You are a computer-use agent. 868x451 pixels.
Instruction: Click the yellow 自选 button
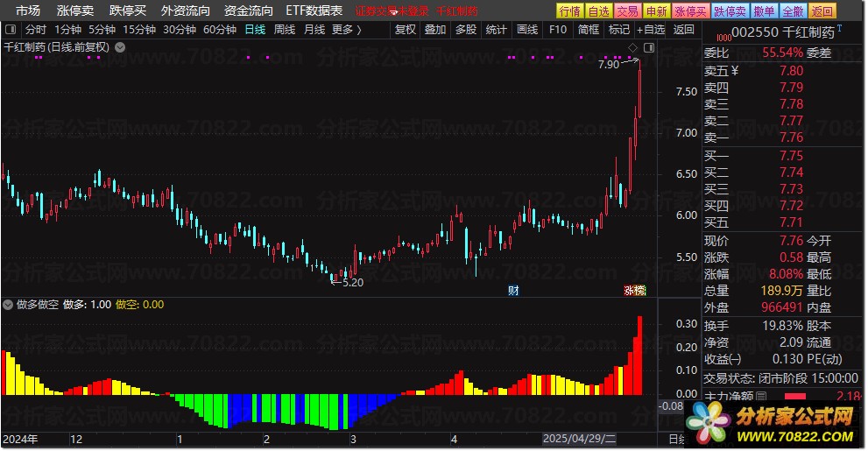click(598, 11)
